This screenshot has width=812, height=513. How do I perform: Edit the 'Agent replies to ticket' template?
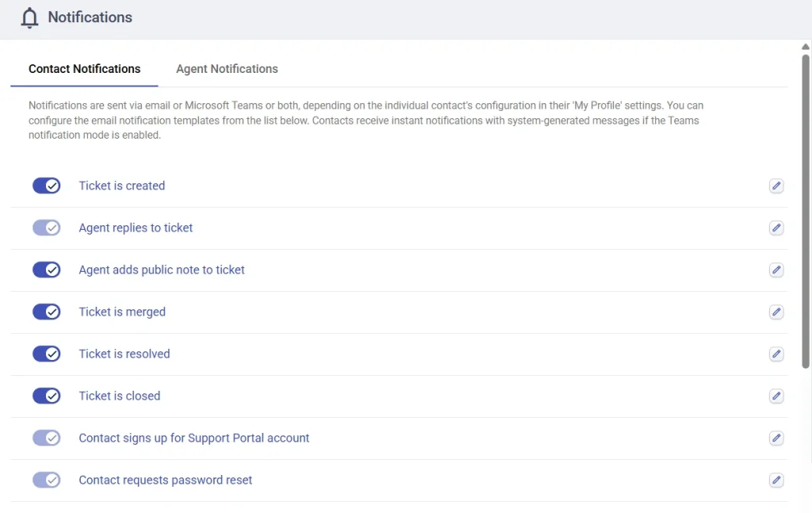[x=776, y=228]
